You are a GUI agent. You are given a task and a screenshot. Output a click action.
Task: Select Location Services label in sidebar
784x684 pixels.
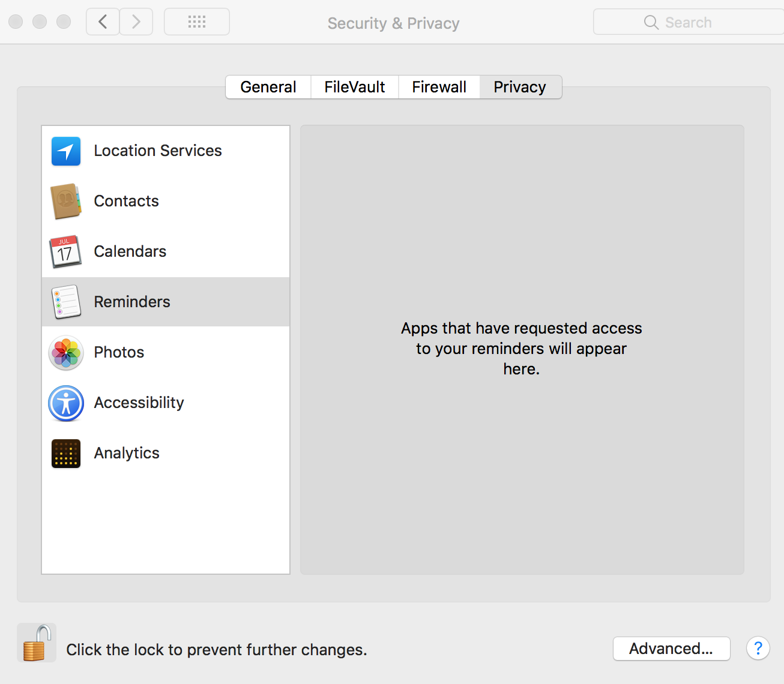click(158, 151)
